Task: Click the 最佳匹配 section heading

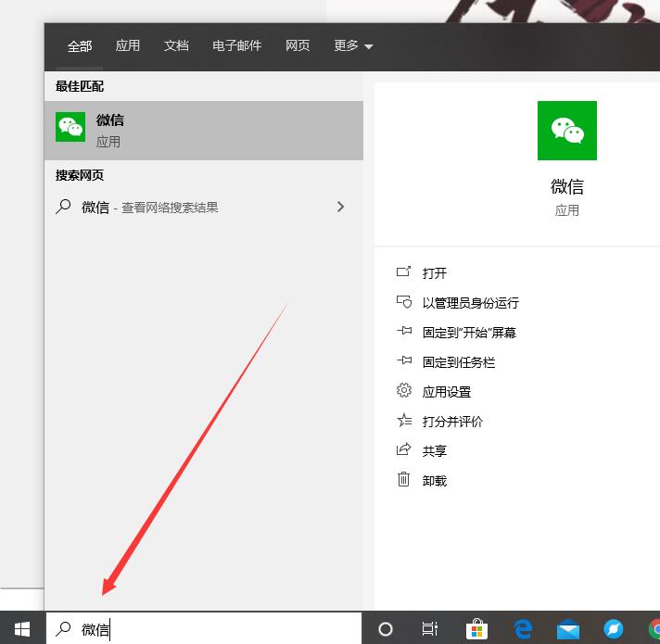Action: tap(80, 86)
